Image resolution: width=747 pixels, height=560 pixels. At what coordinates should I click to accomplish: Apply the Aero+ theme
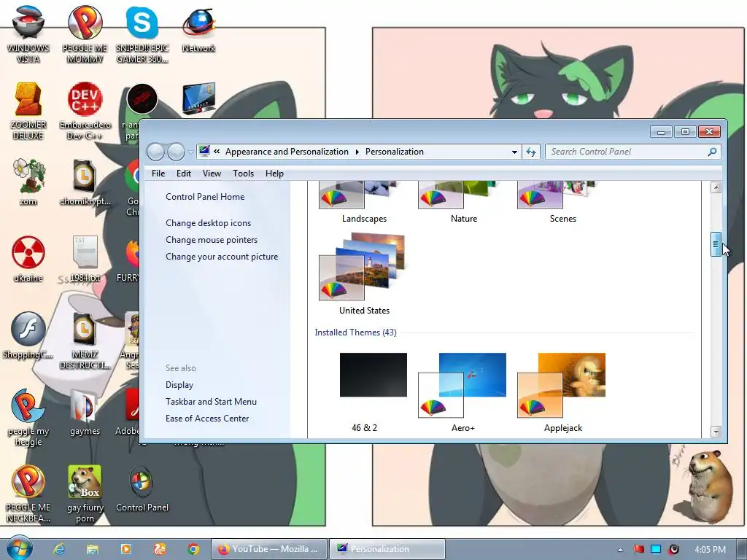463,393
